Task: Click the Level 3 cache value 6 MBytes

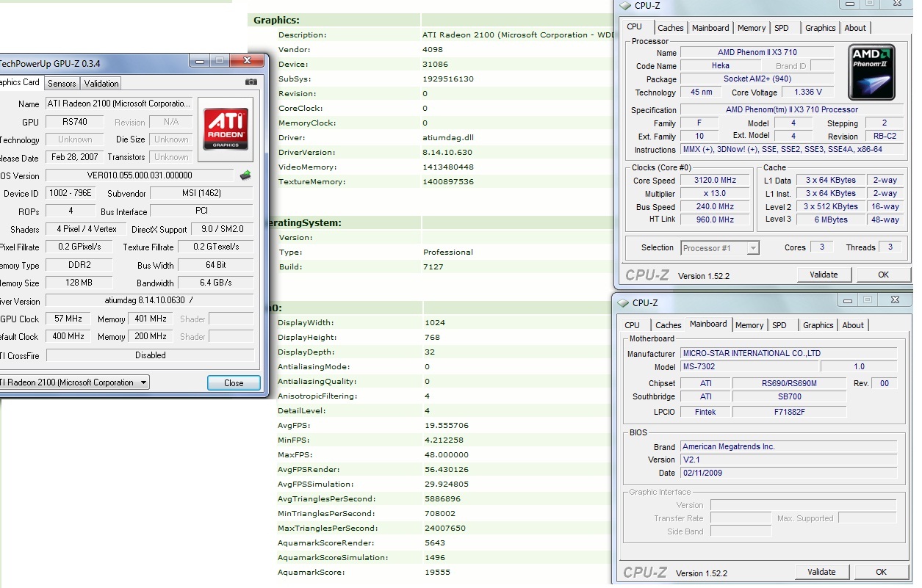Action: pos(830,220)
